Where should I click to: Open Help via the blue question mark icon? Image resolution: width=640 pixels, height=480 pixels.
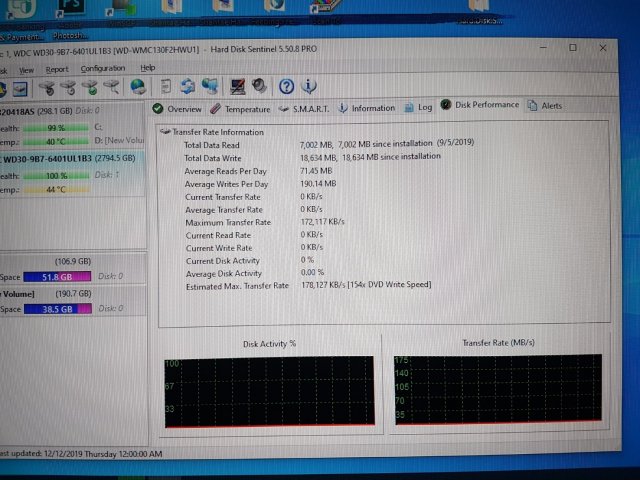[x=287, y=87]
